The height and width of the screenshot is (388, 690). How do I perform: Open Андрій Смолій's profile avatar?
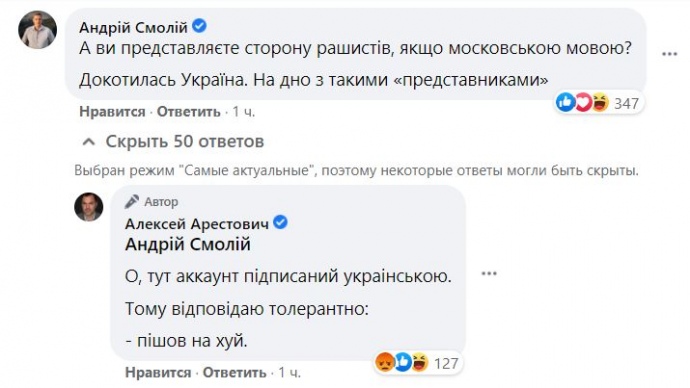click(x=37, y=29)
